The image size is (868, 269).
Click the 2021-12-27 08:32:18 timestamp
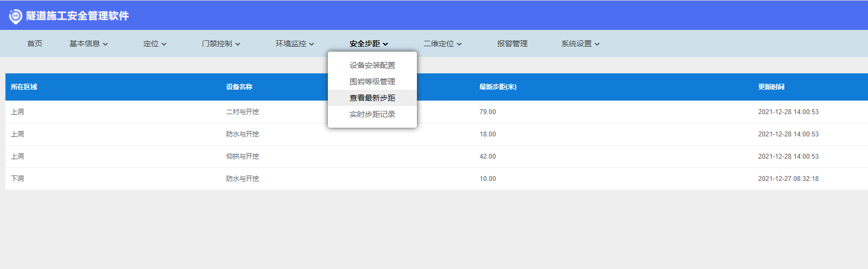(788, 179)
